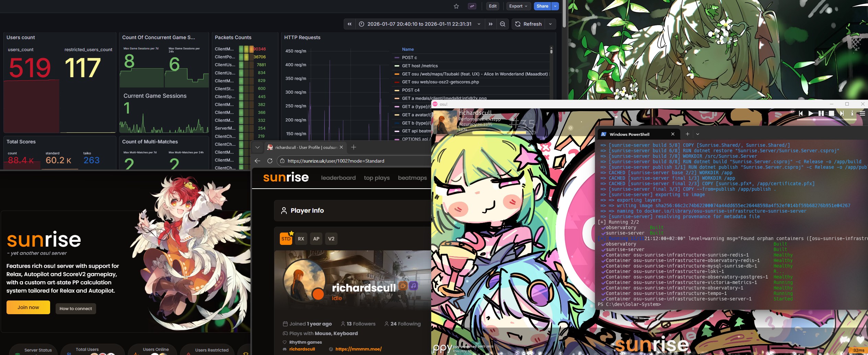The height and width of the screenshot is (355, 868).
Task: Toggle the GET host /metrics series
Action: coord(420,66)
